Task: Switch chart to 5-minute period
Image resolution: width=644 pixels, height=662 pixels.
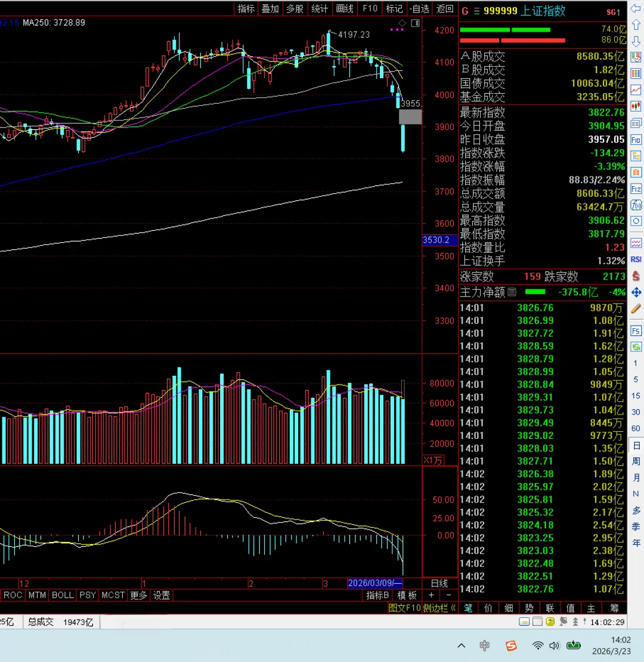Action: coord(636,379)
